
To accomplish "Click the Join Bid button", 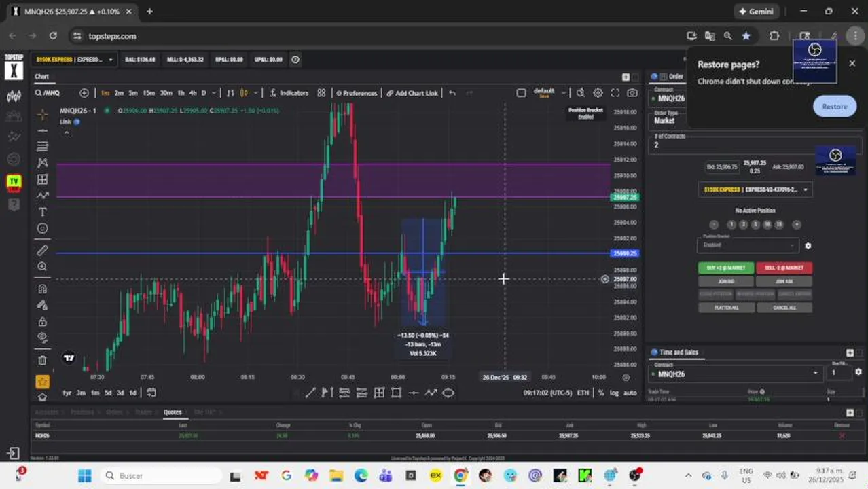I will tap(726, 281).
